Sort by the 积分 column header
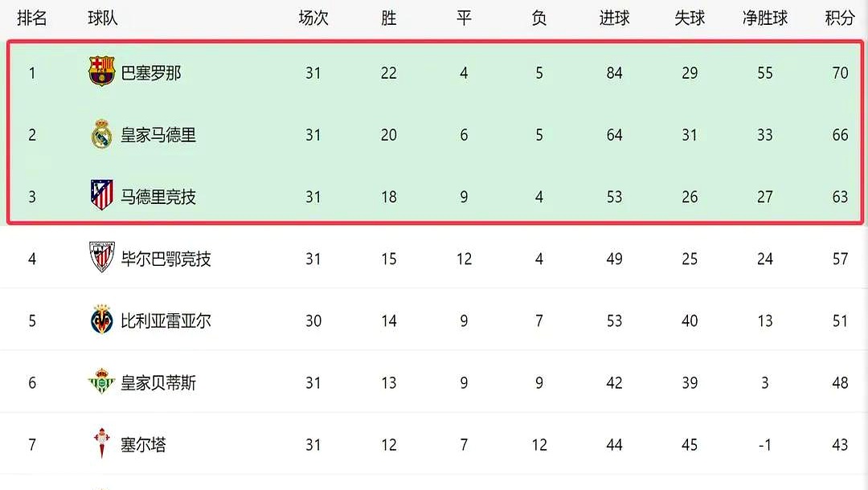Screen dimensions: 868x490 coord(840,18)
